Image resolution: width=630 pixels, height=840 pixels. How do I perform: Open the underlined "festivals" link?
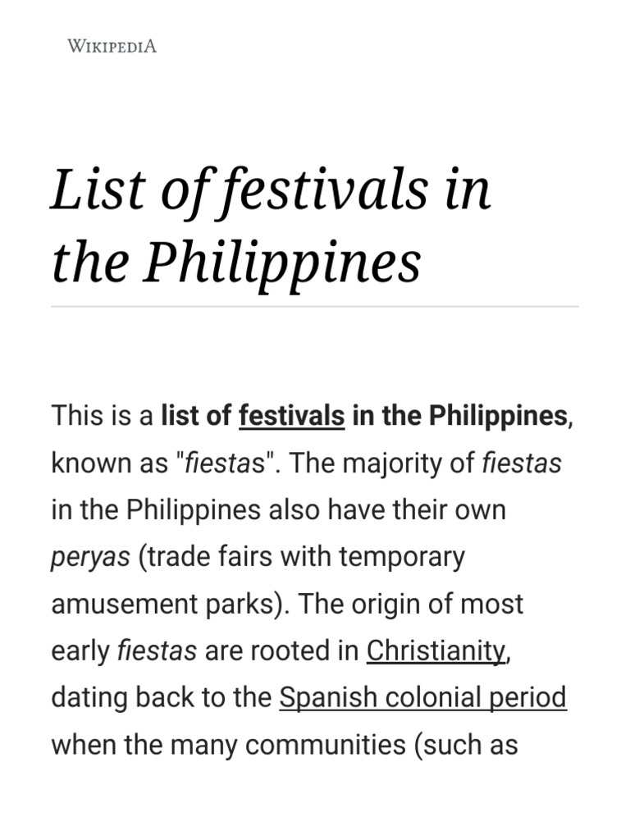291,416
